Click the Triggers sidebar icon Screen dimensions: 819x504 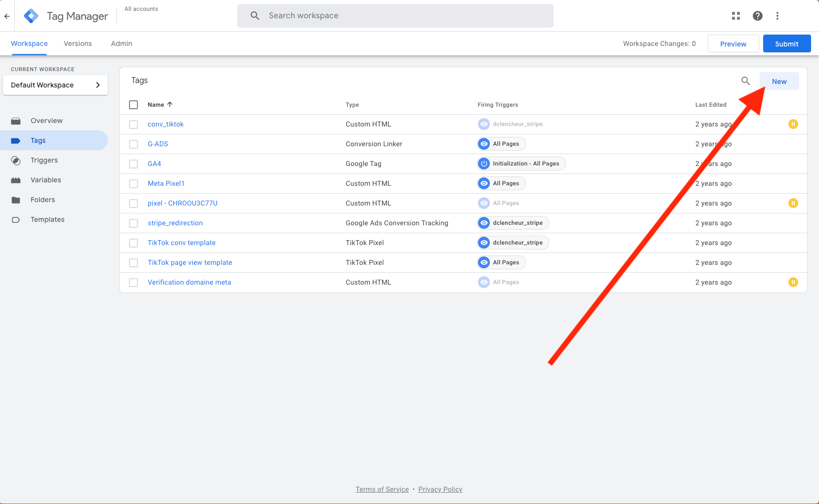(x=16, y=160)
